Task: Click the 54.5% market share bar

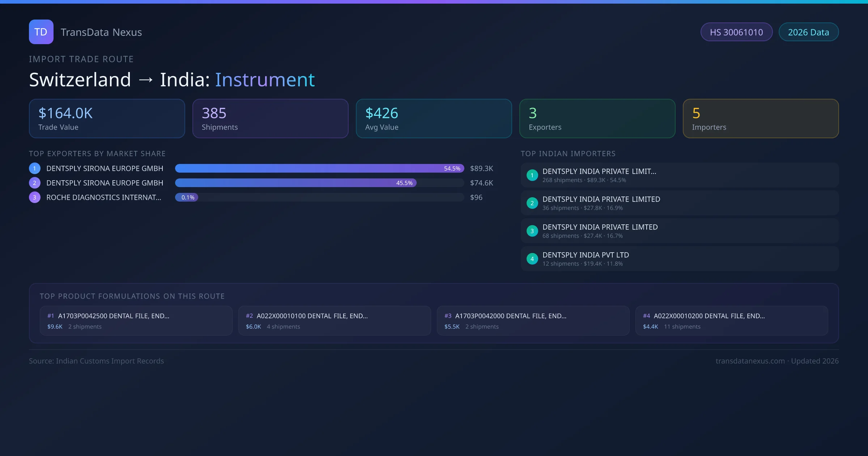Action: coord(319,168)
